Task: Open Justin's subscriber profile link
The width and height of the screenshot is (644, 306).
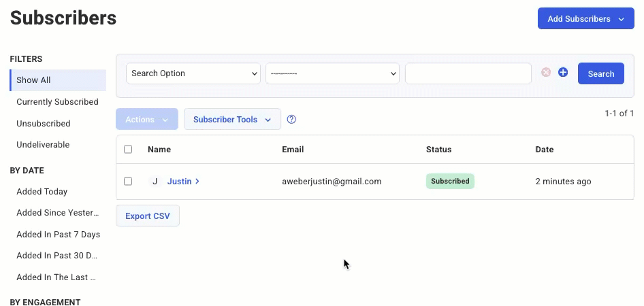Action: pos(179,182)
